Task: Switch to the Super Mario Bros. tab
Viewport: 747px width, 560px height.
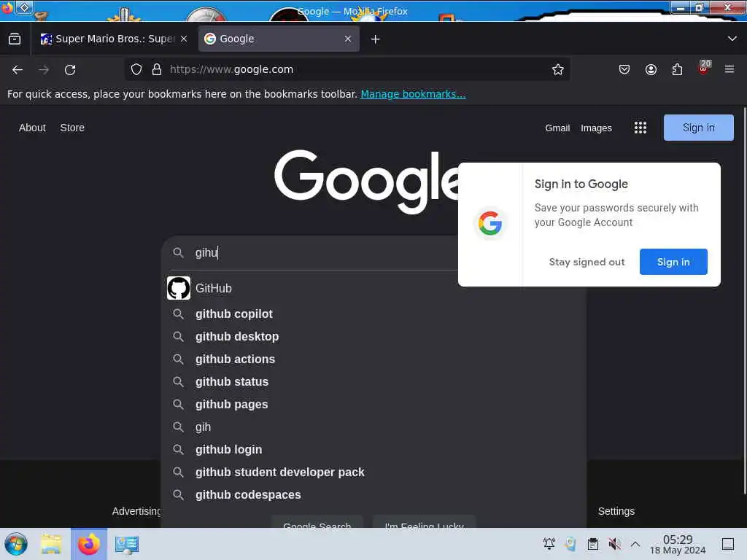Action: pyautogui.click(x=113, y=39)
